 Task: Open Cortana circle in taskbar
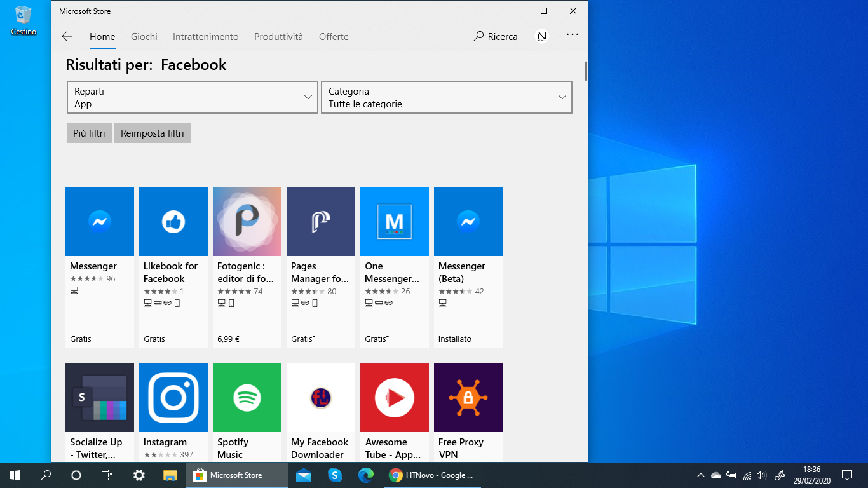[x=76, y=475]
